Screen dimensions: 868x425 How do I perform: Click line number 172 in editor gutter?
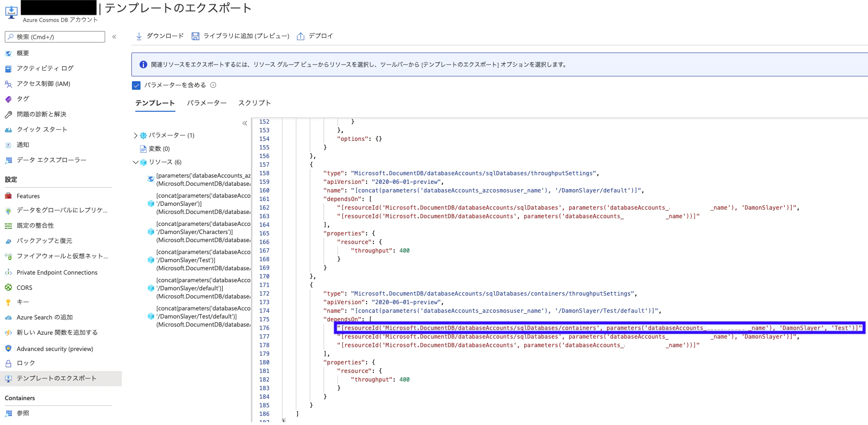[x=264, y=294]
